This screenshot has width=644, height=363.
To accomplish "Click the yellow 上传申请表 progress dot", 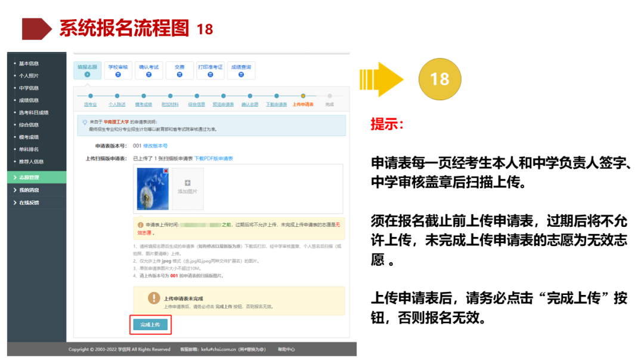I will [304, 95].
